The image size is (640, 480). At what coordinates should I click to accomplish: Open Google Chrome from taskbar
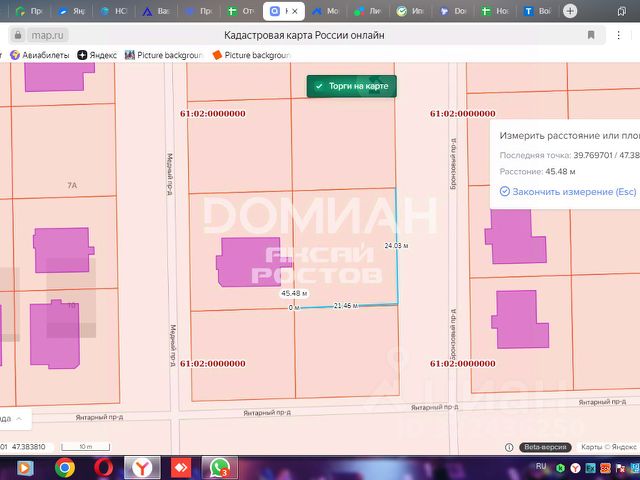coord(64,468)
